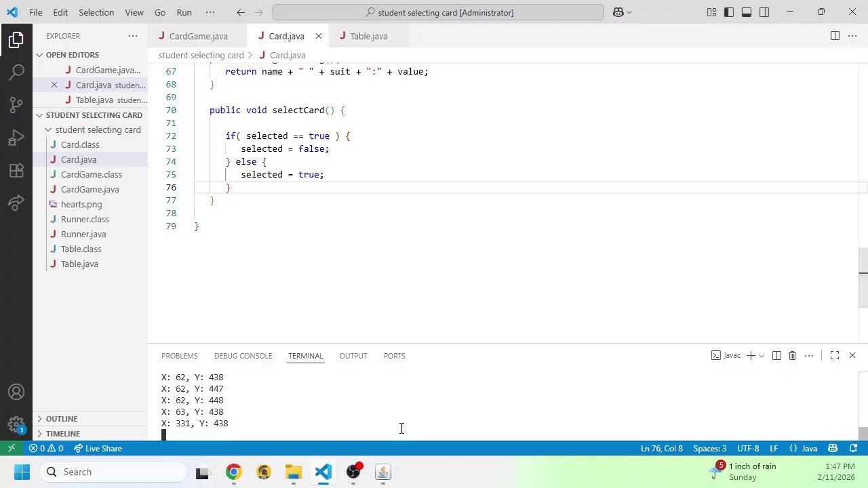
Task: Change encoding via UTF-8
Action: pos(748,449)
